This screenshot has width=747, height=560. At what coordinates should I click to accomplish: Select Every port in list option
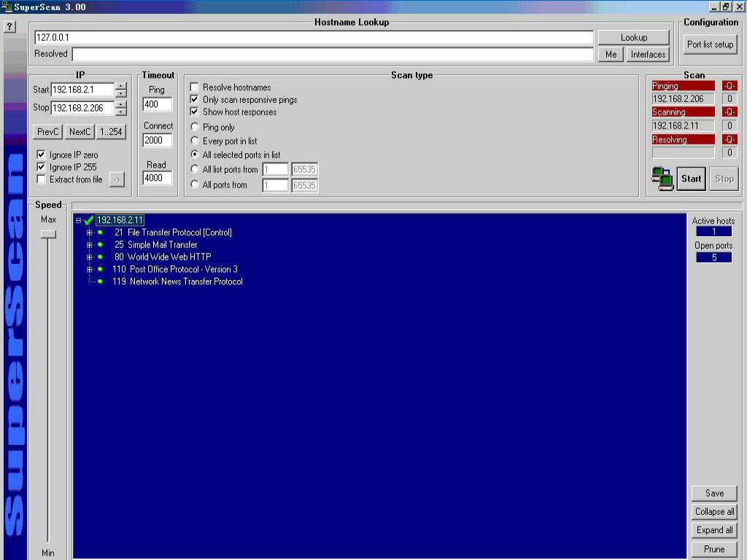pos(194,141)
